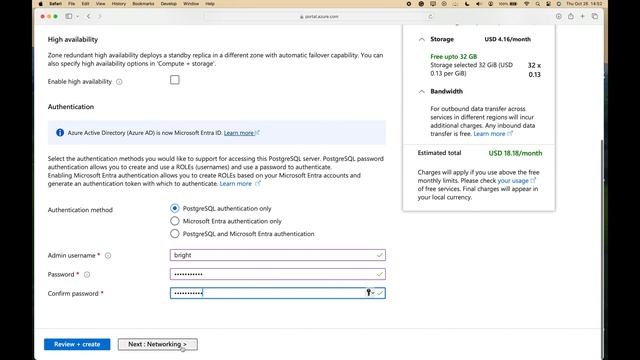Show info tooltip for Enable high availability

[119, 82]
